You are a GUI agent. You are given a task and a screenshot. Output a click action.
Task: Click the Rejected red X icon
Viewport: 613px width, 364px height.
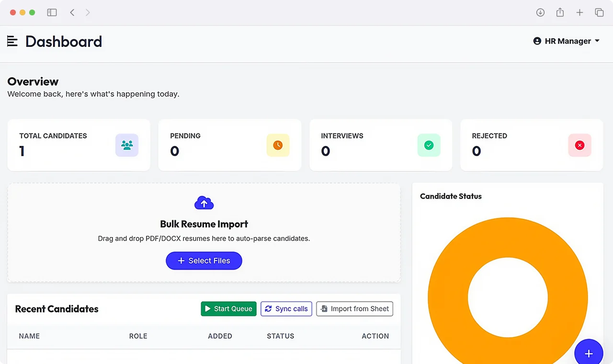(579, 145)
